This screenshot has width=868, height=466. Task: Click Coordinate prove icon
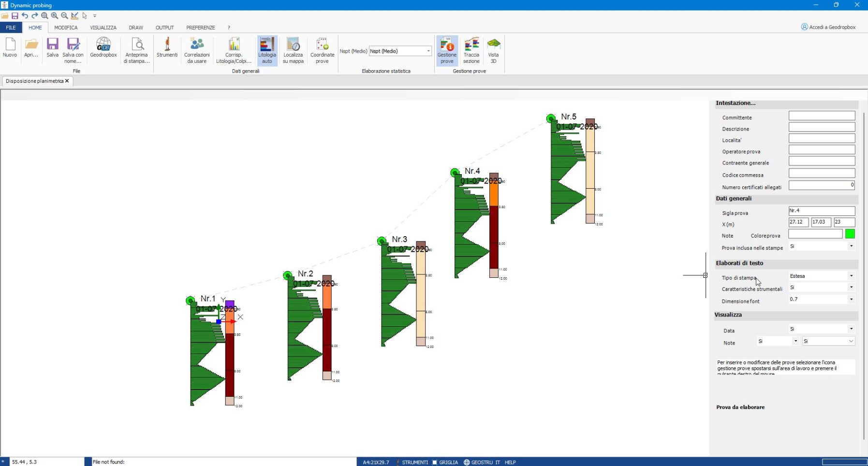322,50
